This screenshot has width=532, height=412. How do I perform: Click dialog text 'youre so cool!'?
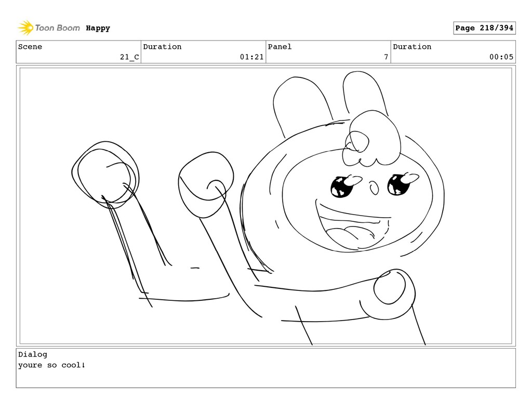click(51, 365)
